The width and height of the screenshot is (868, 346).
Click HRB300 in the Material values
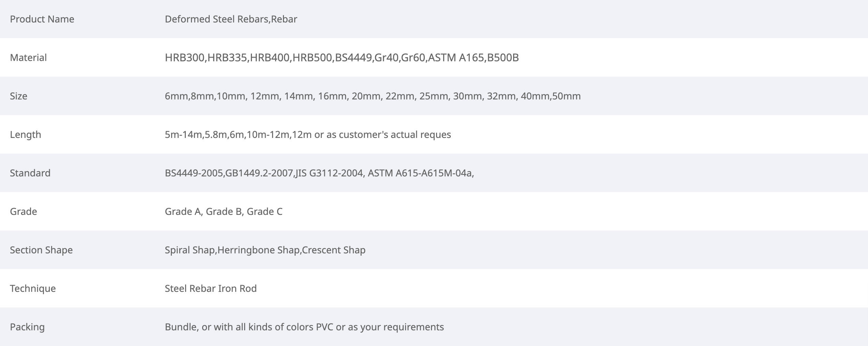184,58
